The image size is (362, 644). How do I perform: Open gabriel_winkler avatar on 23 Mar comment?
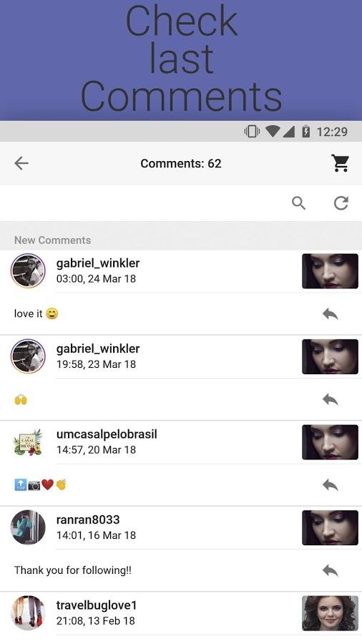pyautogui.click(x=28, y=356)
